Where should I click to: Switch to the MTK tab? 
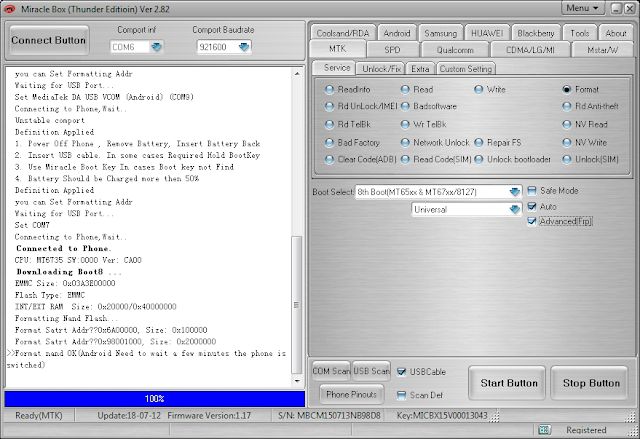(338, 49)
